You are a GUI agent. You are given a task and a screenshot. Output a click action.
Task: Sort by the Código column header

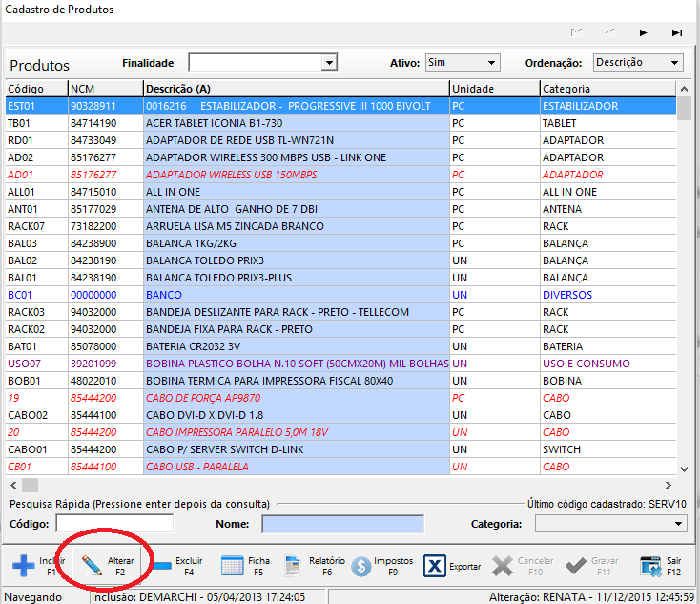coord(36,89)
